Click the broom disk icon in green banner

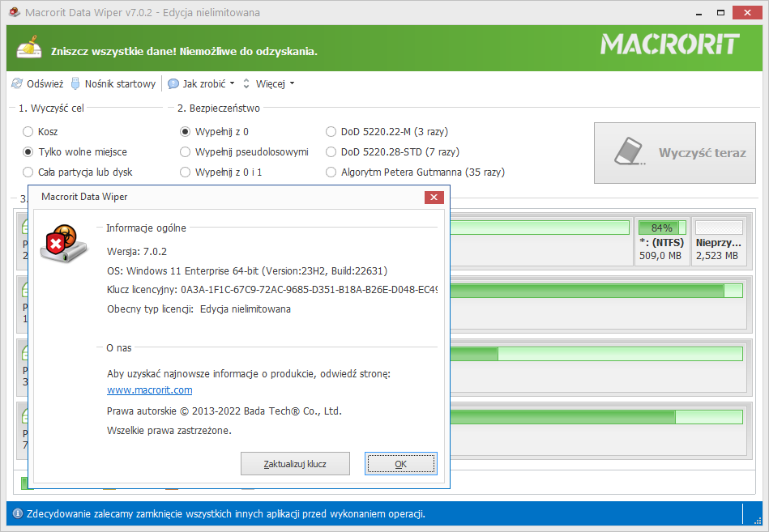pyautogui.click(x=29, y=47)
